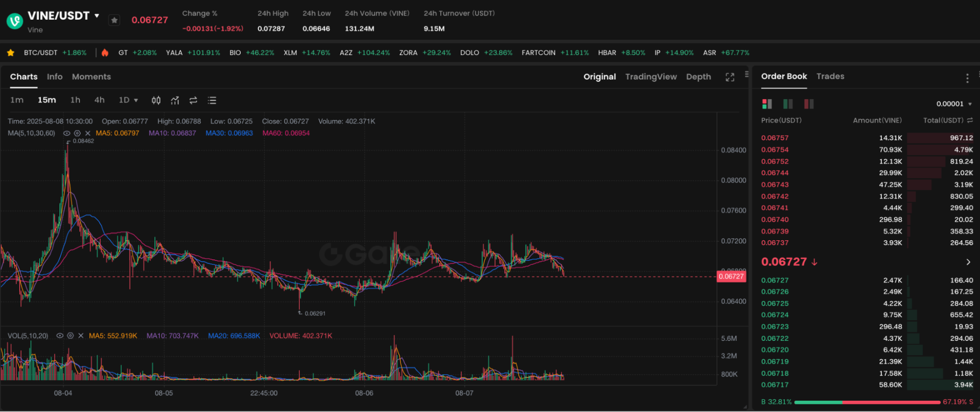Click the hot flame icon in ticker bar
The image size is (980, 412).
coord(105,52)
